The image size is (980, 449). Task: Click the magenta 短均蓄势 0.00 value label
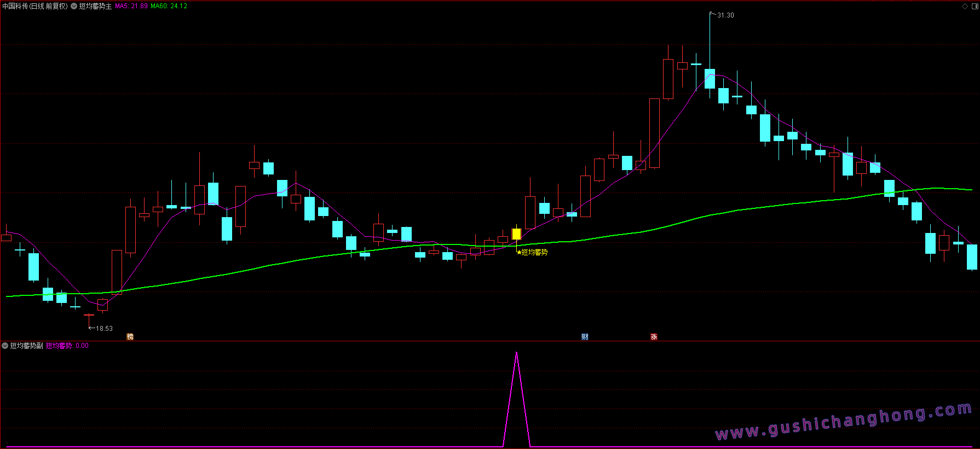click(67, 346)
